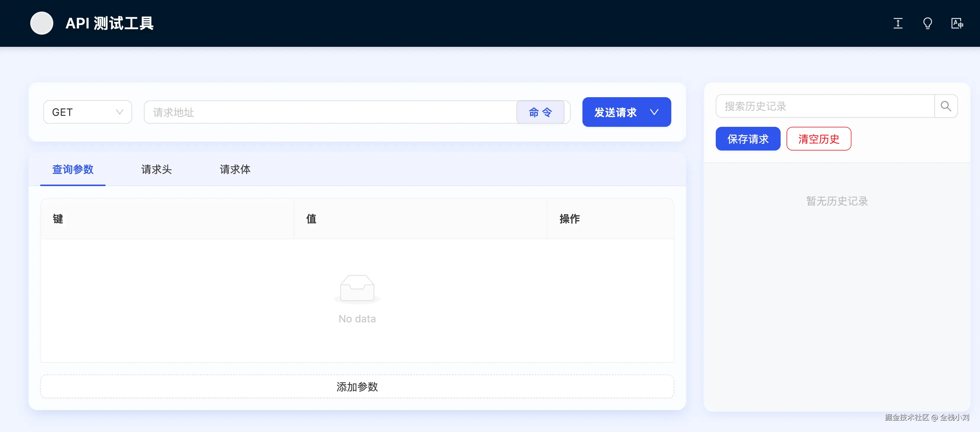Click the empty inbox No data icon

tap(357, 289)
